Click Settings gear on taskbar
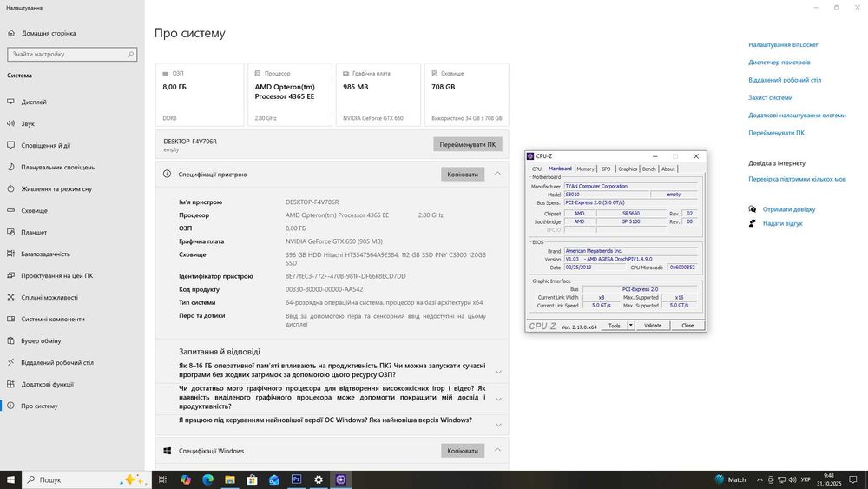The width and height of the screenshot is (868, 489). click(x=319, y=479)
